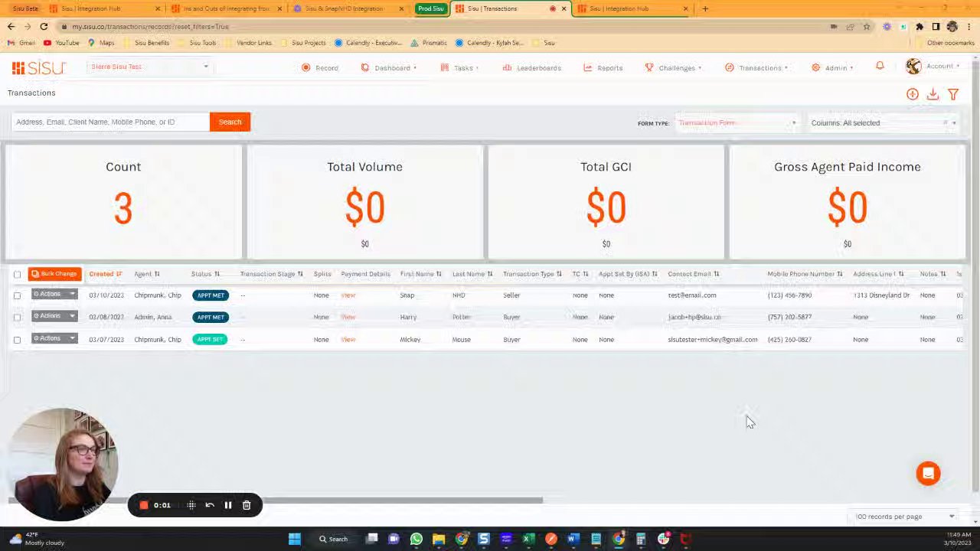The image size is (980, 551).
Task: Open Transactions menu
Action: click(756, 68)
